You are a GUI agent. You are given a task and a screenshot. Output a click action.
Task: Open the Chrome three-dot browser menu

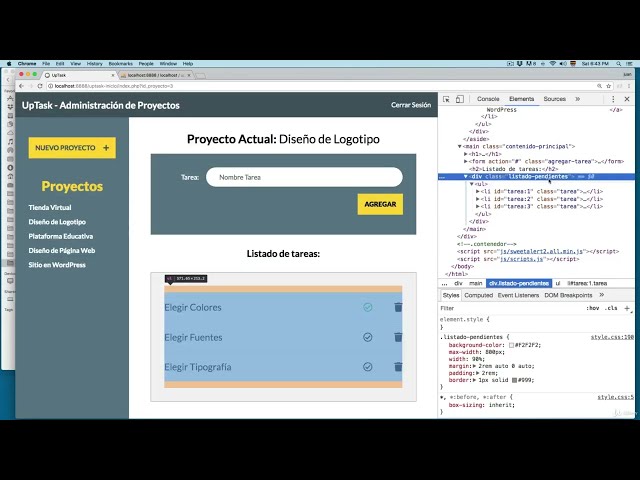coord(629,86)
